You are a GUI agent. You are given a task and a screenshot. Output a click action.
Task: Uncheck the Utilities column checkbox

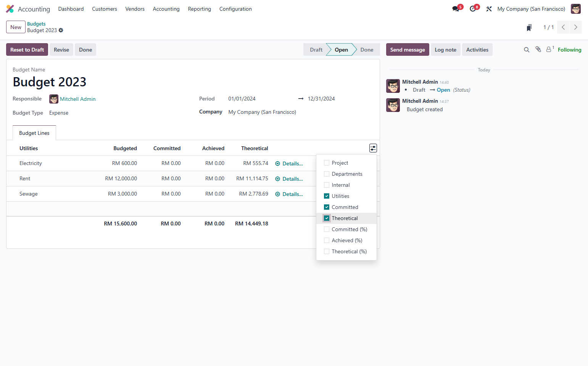[x=327, y=196]
